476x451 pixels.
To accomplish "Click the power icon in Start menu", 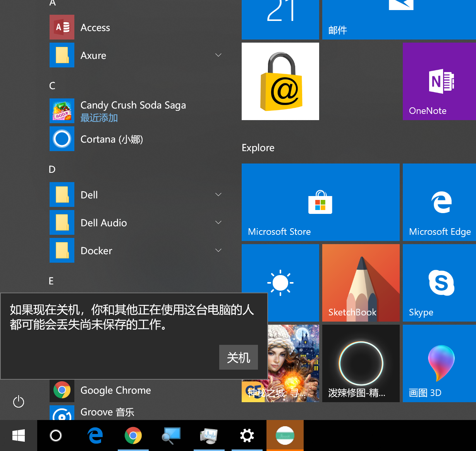I will [x=19, y=402].
